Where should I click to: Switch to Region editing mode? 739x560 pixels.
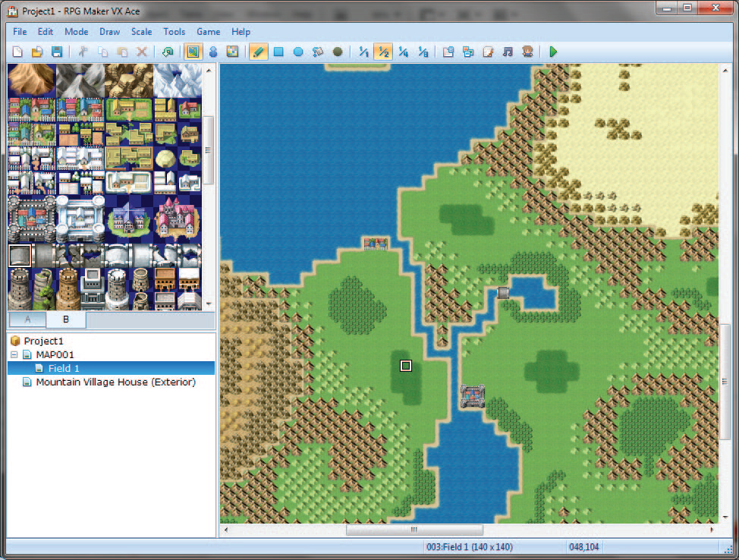pos(232,52)
